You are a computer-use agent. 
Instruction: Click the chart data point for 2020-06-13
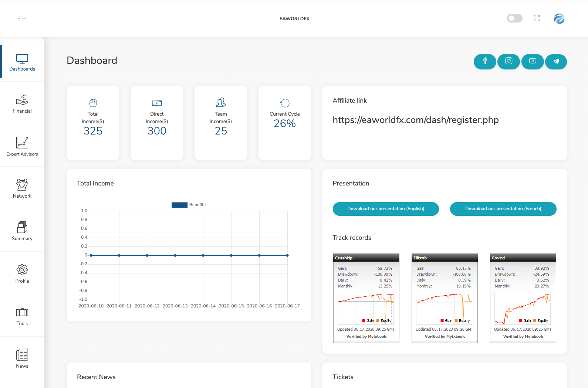(x=175, y=255)
